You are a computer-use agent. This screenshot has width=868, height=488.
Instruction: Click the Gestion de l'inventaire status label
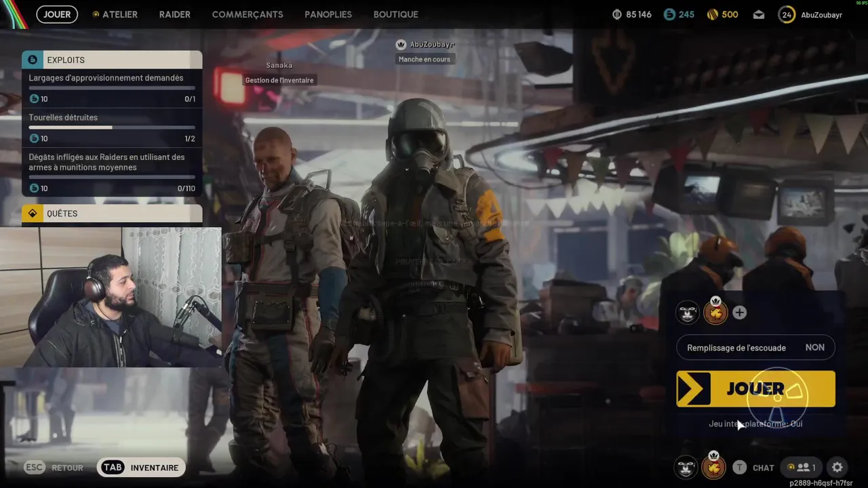[279, 80]
